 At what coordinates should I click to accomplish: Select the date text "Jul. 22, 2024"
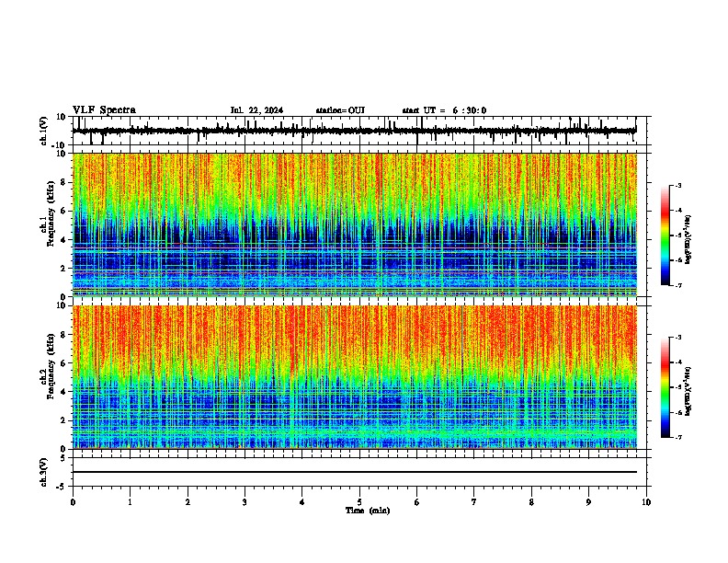pyautogui.click(x=256, y=110)
